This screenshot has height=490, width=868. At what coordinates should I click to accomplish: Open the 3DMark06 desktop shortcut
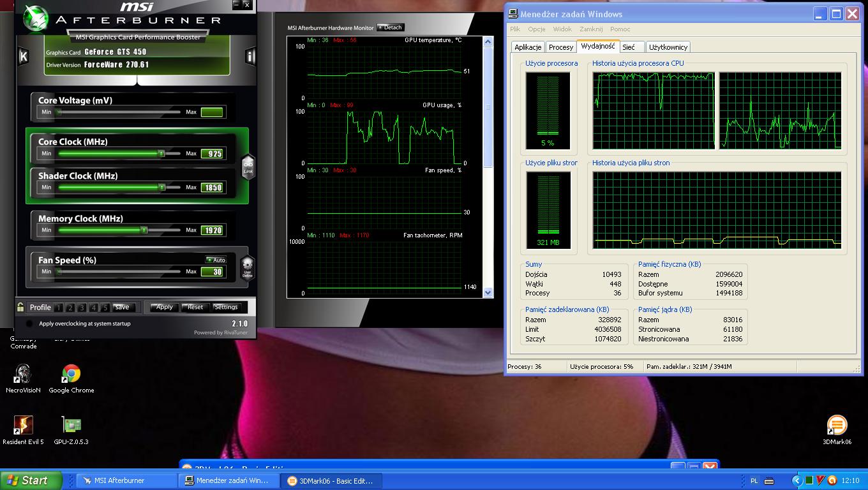tap(837, 430)
